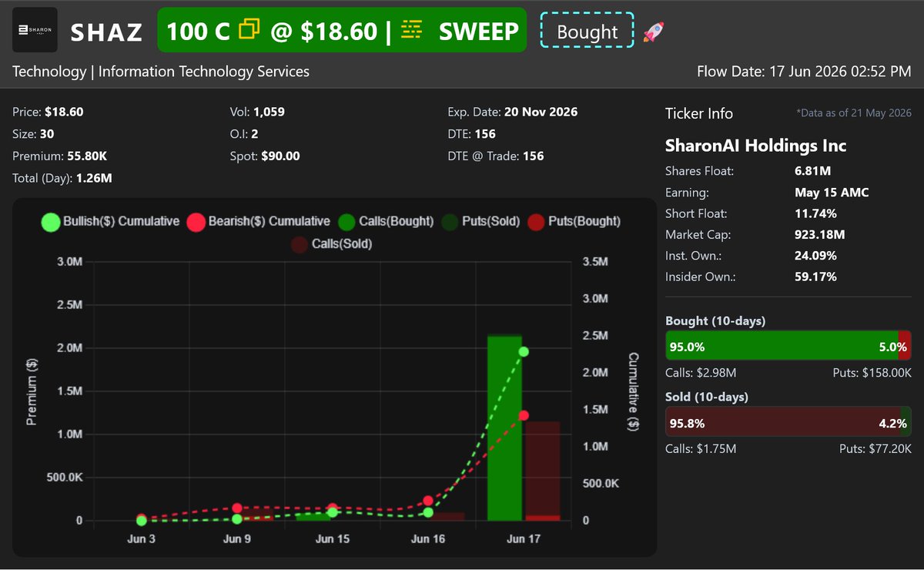Viewport: 924px width, 570px height.
Task: Click the Vol 1,059 value
Action: coord(268,112)
